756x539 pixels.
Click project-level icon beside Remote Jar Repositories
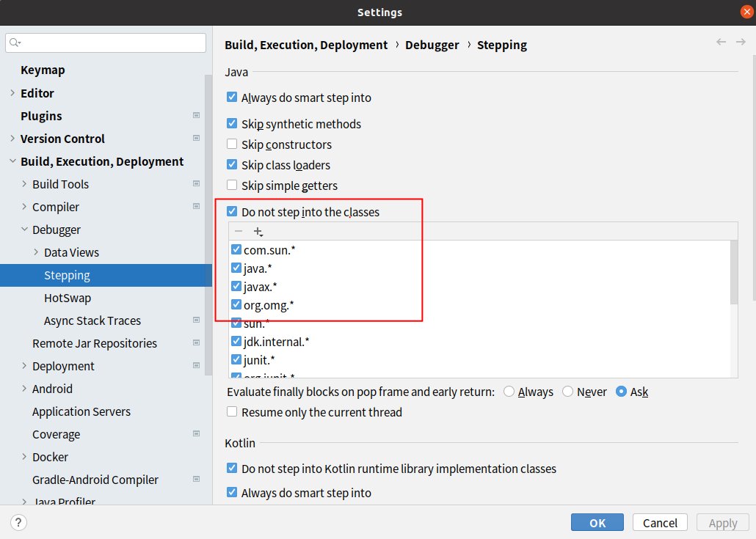[196, 342]
